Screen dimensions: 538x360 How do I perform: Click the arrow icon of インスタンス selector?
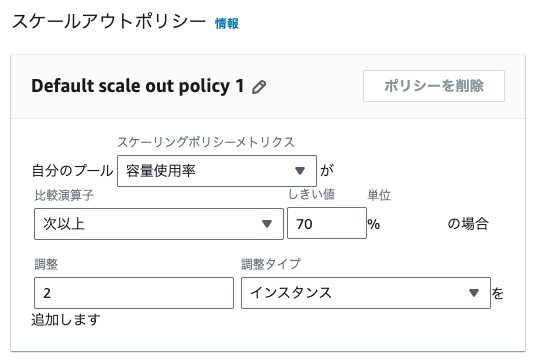click(x=474, y=293)
